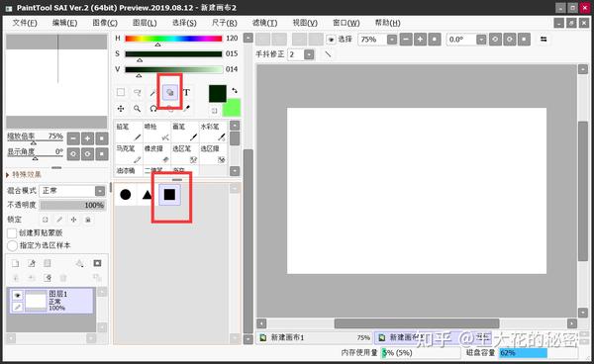The width and height of the screenshot is (594, 364).
Task: Open the 图层(L) menu
Action: click(x=145, y=23)
